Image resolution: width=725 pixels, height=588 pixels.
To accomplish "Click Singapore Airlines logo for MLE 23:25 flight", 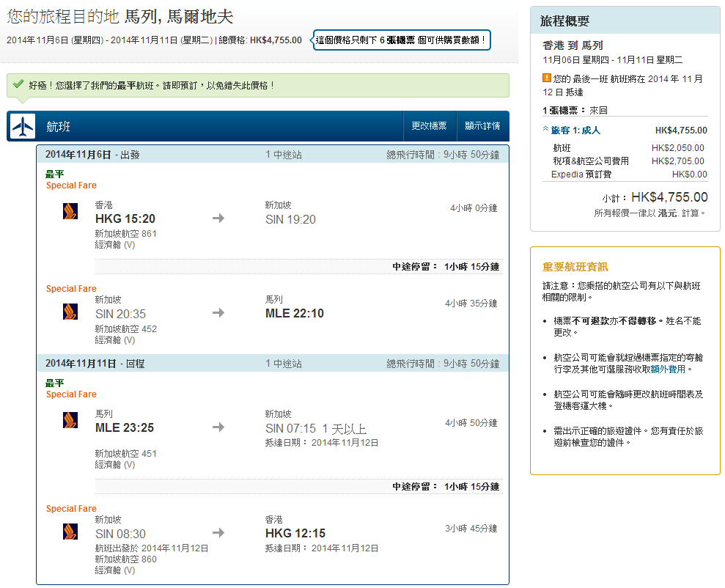I will click(70, 420).
